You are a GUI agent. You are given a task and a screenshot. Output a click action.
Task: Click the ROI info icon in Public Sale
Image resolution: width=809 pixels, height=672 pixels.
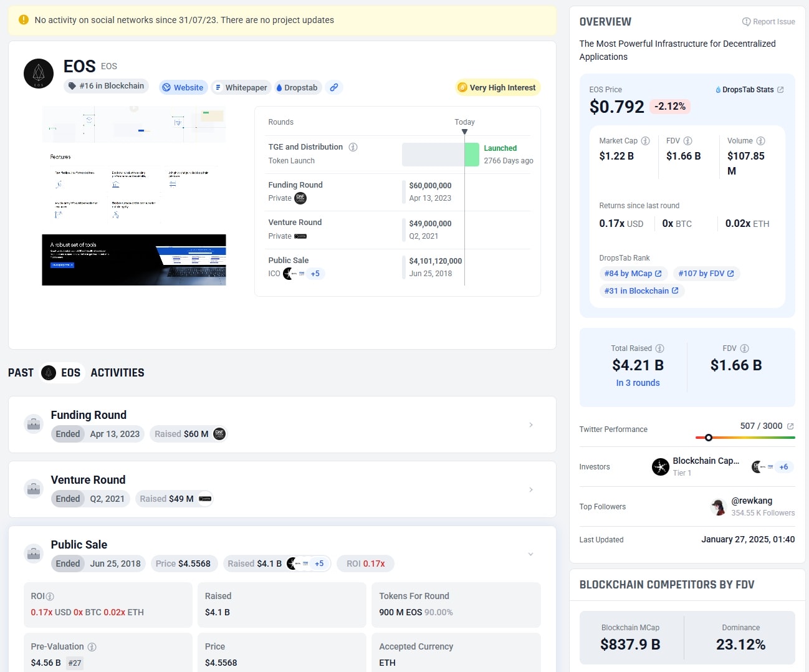(x=50, y=597)
